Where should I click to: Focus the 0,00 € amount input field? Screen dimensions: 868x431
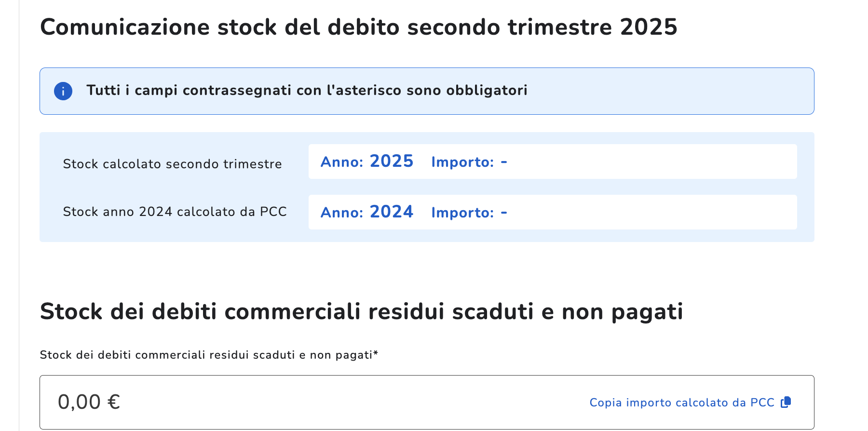(x=427, y=402)
